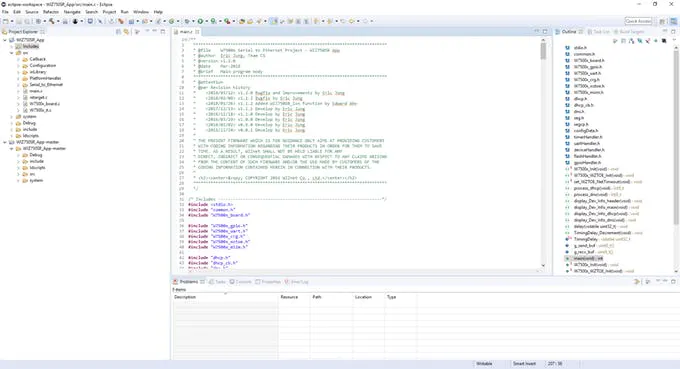Toggle Link with Editor in Project Explorer
The width and height of the screenshot is (680, 369).
pyautogui.click(x=126, y=32)
